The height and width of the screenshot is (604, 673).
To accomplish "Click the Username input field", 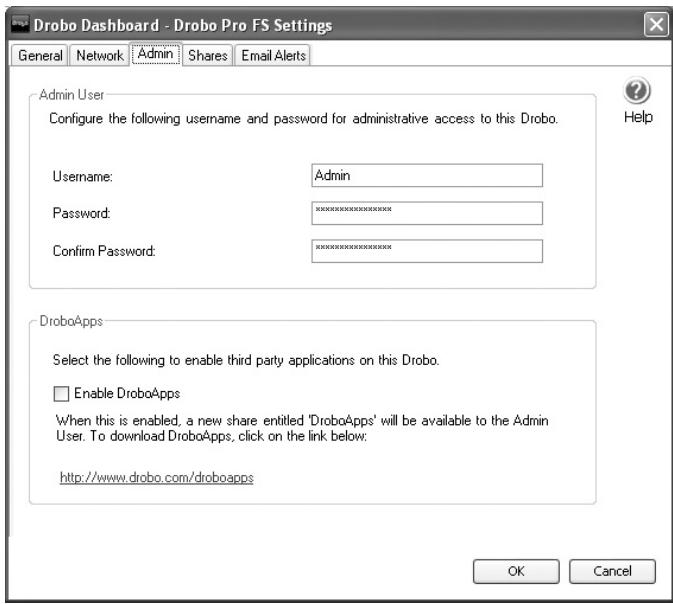I will (427, 175).
